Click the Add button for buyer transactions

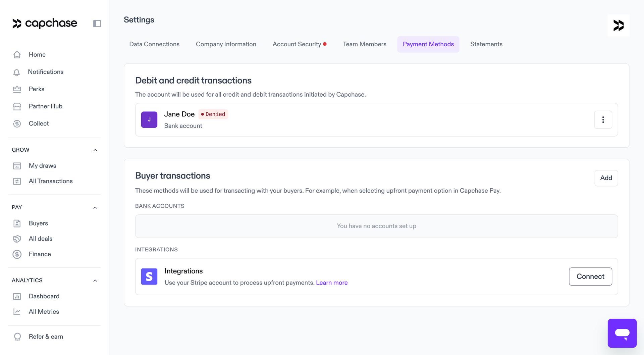click(x=606, y=178)
